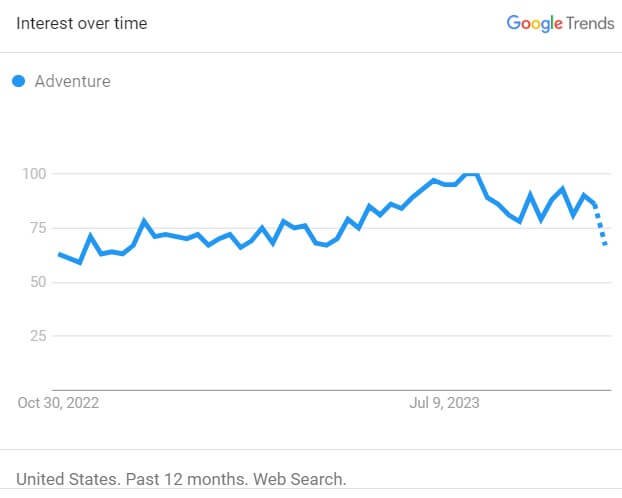Click the leftmost starting point of the trend line

(59, 254)
